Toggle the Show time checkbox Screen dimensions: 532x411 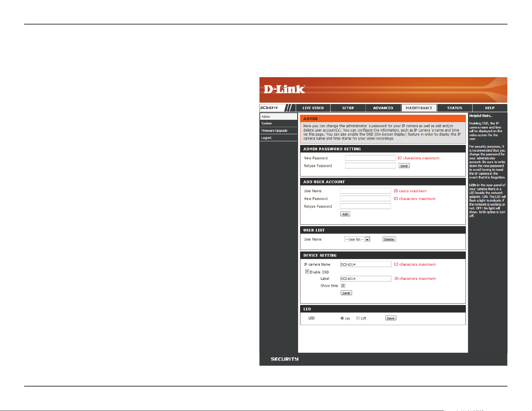point(343,286)
